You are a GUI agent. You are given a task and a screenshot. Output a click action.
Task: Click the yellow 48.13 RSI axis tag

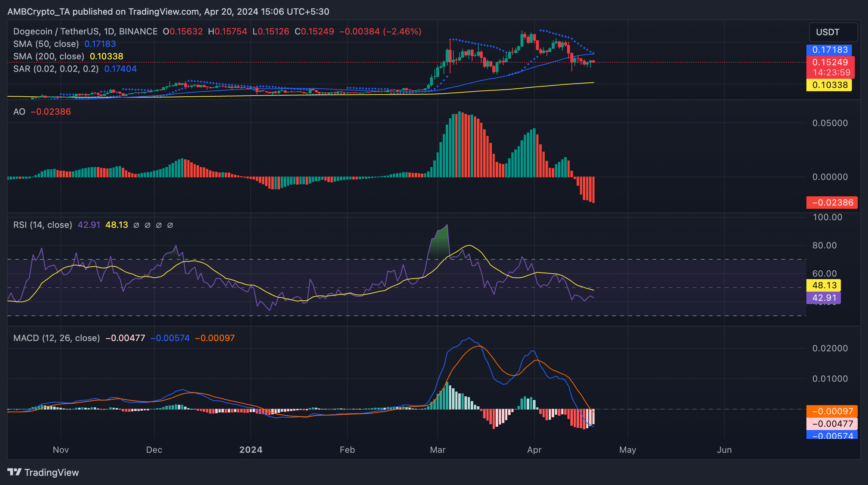click(x=824, y=285)
